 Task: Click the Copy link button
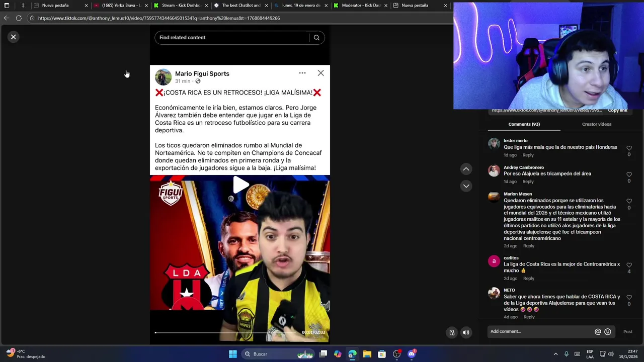pyautogui.click(x=617, y=110)
